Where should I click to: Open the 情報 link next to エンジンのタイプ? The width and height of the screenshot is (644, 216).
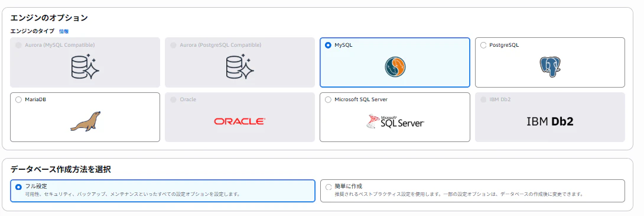tap(64, 31)
